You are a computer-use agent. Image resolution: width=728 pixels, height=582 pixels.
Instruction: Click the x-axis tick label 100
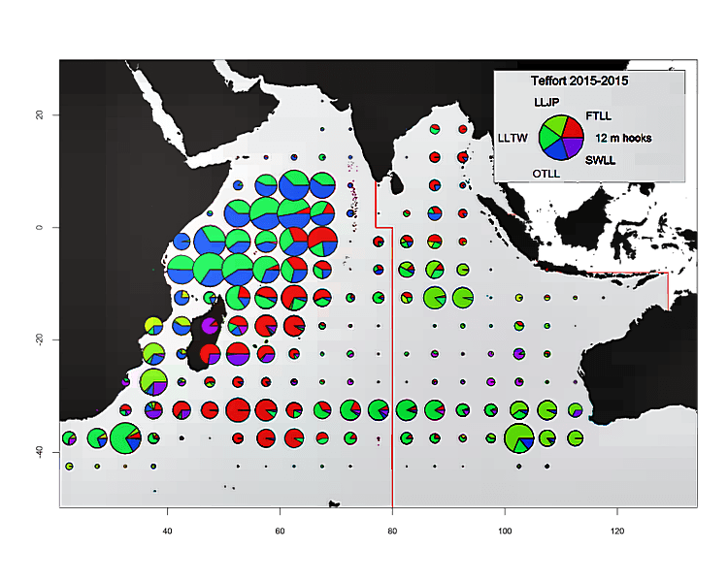(x=505, y=531)
